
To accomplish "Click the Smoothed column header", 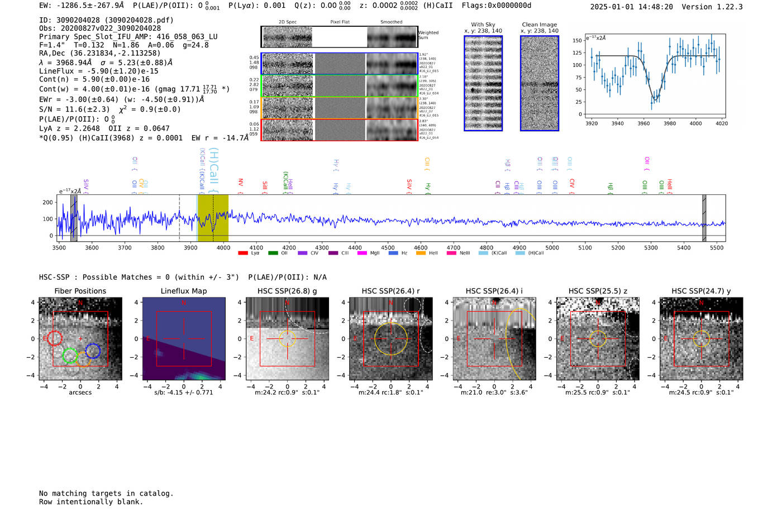I will (x=392, y=22).
